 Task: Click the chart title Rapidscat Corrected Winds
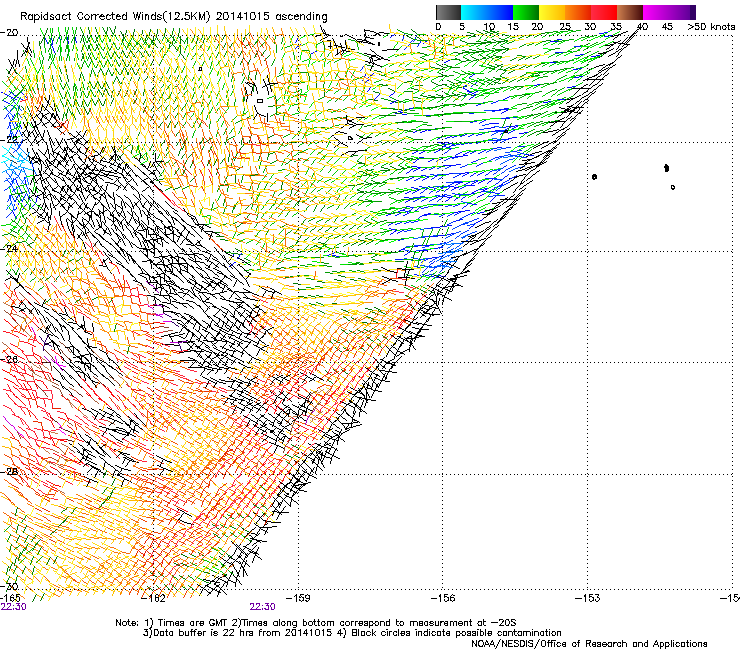[174, 17]
